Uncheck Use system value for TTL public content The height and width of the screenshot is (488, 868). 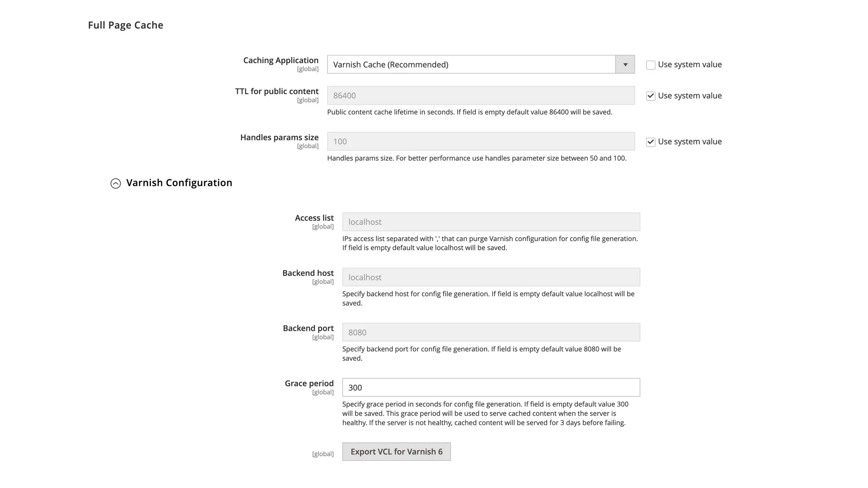(651, 96)
